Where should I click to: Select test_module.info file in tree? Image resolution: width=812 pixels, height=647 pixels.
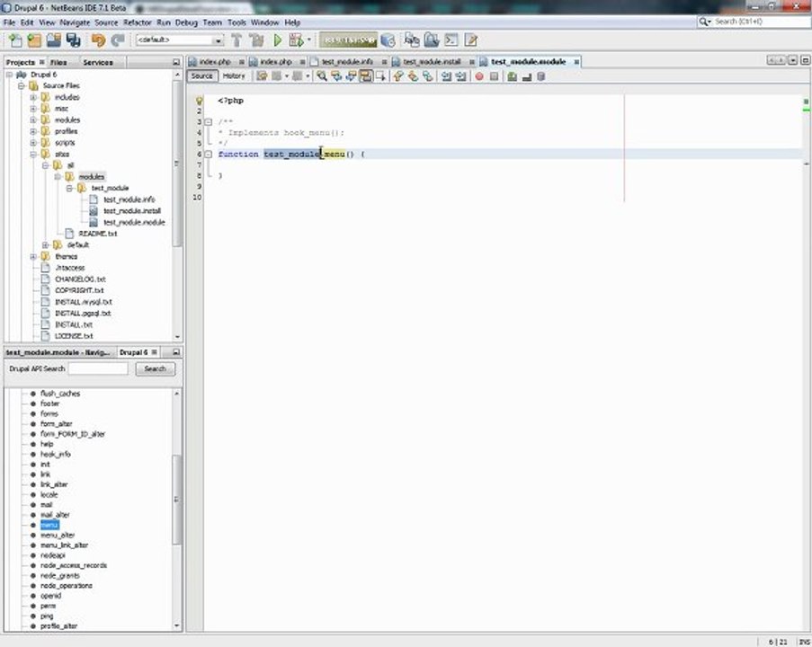tap(129, 199)
